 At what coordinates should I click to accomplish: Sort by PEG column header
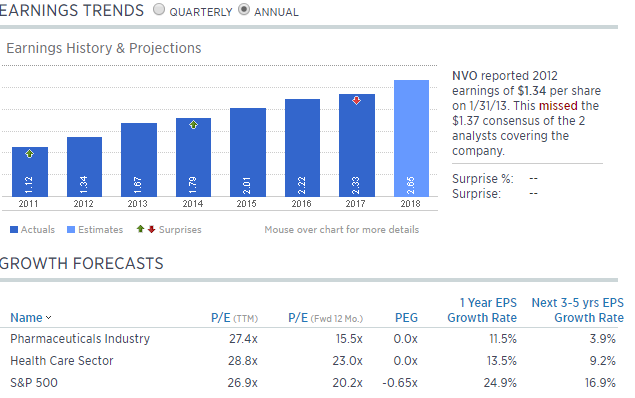(406, 318)
